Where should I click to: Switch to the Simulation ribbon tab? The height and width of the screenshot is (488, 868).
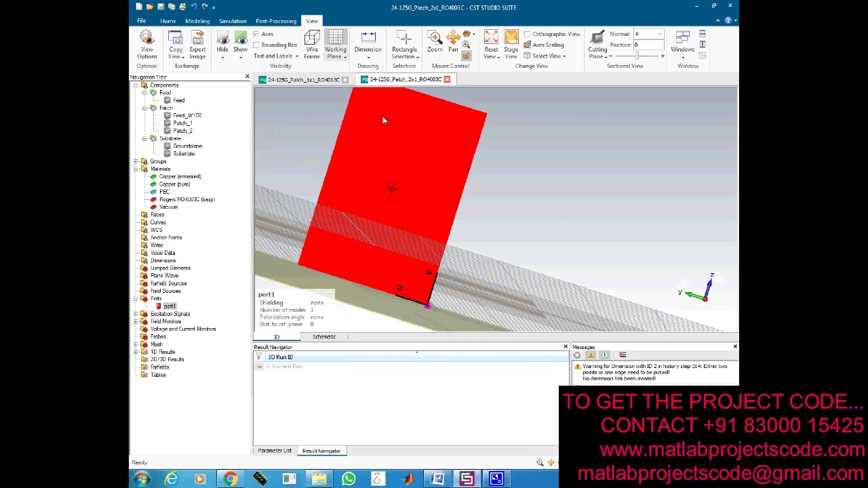(233, 21)
